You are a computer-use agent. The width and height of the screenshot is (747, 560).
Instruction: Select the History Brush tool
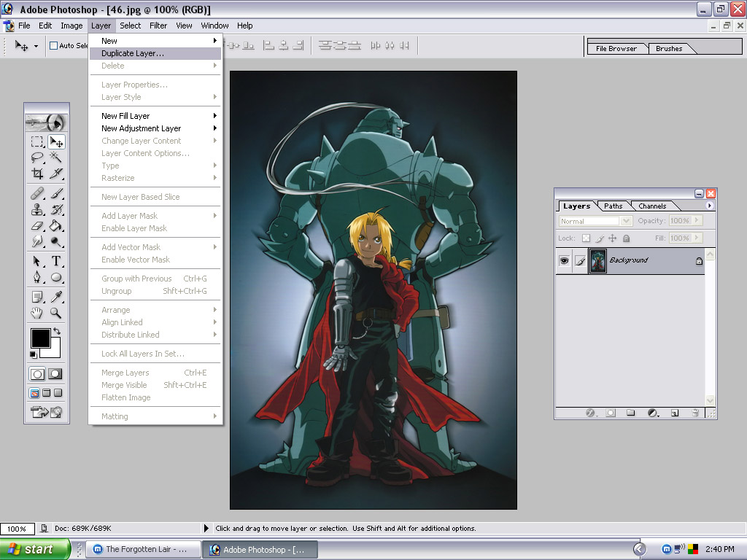click(56, 209)
